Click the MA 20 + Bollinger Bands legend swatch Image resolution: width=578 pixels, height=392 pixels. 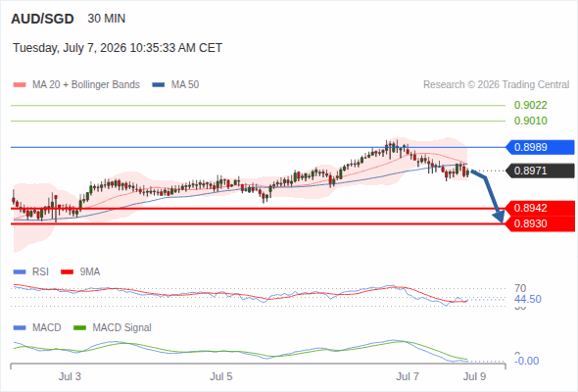point(20,85)
